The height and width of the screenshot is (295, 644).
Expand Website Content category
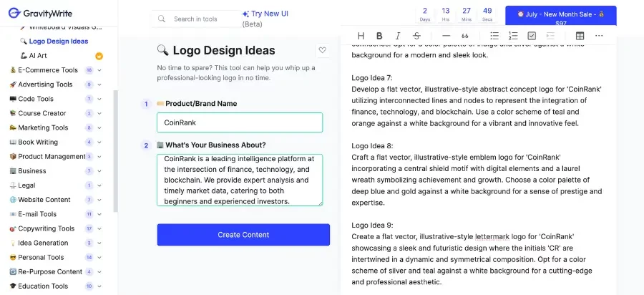click(x=99, y=200)
